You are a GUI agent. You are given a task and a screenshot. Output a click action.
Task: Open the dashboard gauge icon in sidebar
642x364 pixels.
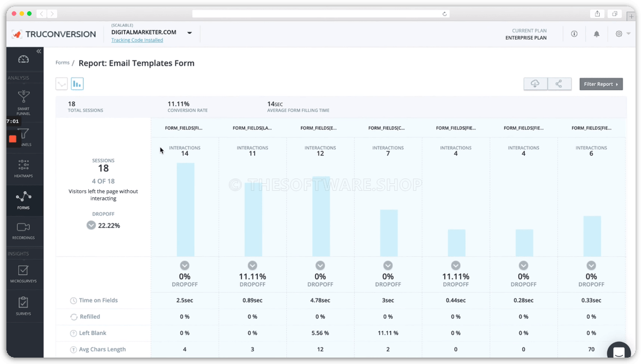[x=24, y=59]
